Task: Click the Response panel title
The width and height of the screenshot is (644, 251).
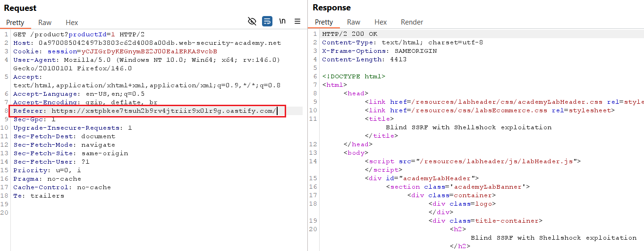Action: [332, 8]
